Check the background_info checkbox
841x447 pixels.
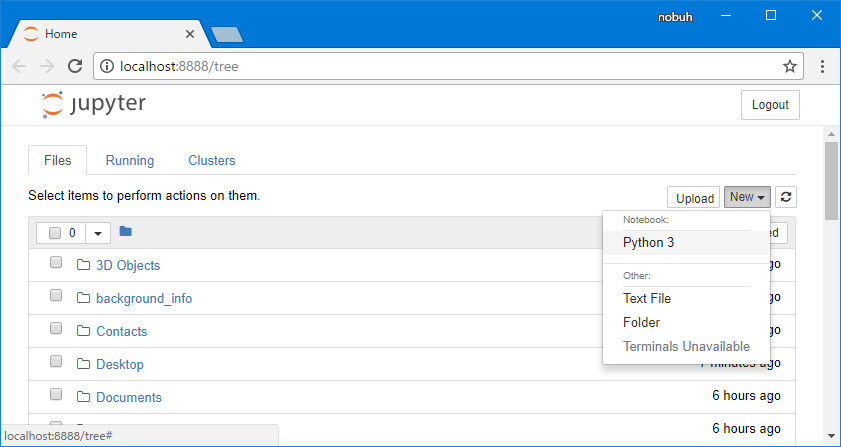point(56,296)
